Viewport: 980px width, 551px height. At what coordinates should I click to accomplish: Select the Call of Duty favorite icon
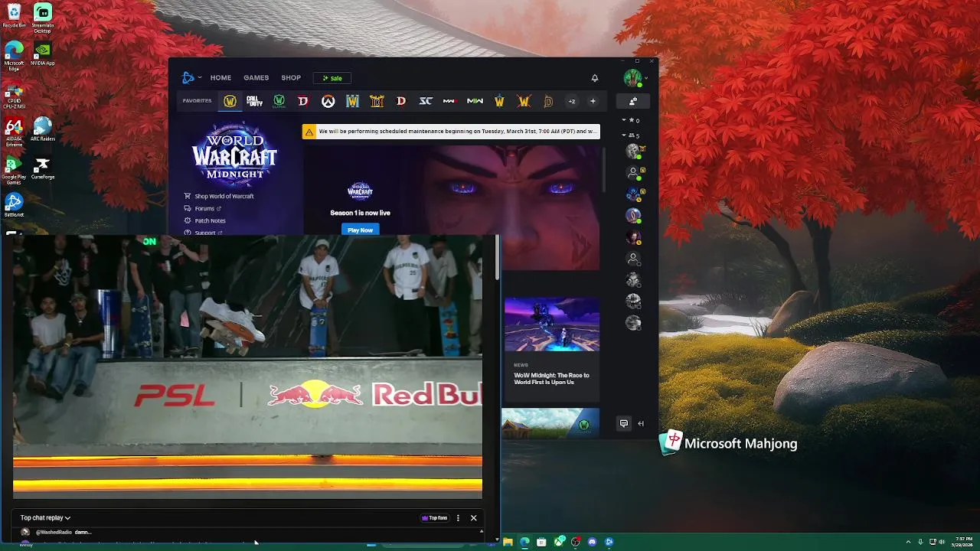coord(254,101)
